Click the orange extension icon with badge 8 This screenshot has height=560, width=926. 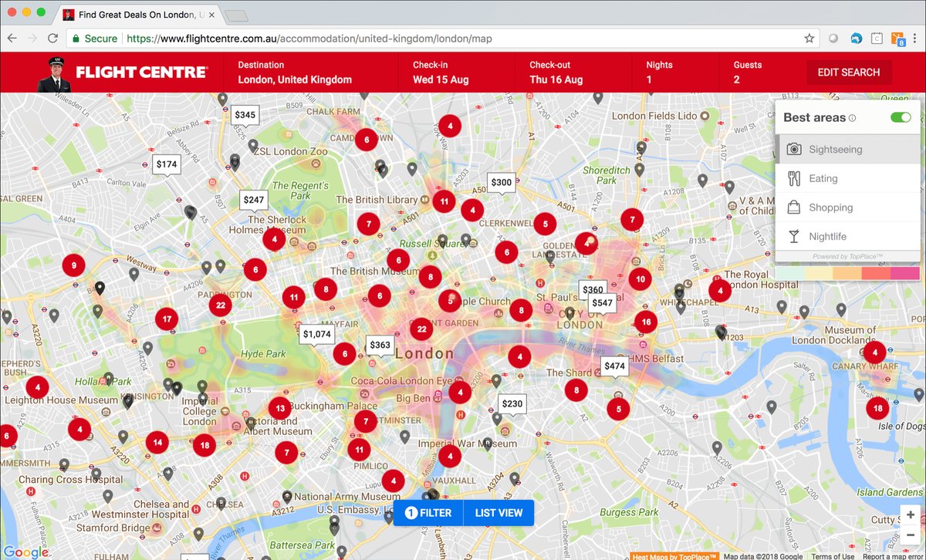click(898, 39)
